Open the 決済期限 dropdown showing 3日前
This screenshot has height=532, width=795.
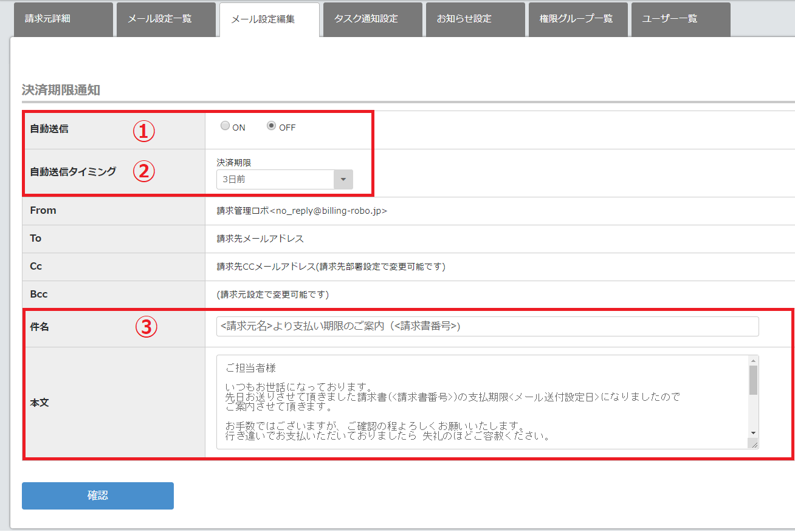click(x=275, y=180)
